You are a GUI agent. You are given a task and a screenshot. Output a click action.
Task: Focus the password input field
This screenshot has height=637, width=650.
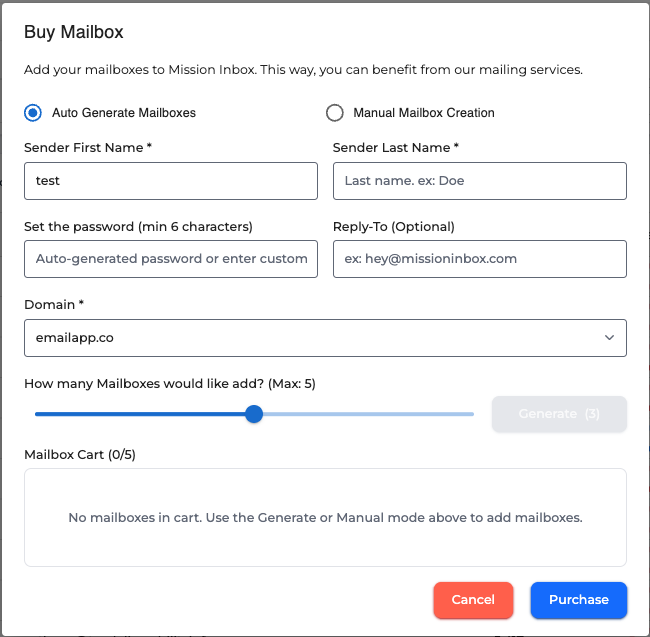coord(170,258)
